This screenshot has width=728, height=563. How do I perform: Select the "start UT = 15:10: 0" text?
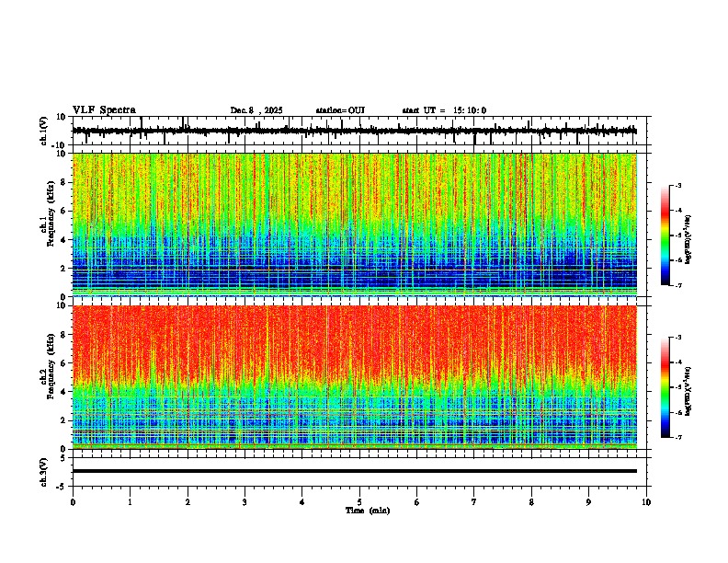point(444,110)
